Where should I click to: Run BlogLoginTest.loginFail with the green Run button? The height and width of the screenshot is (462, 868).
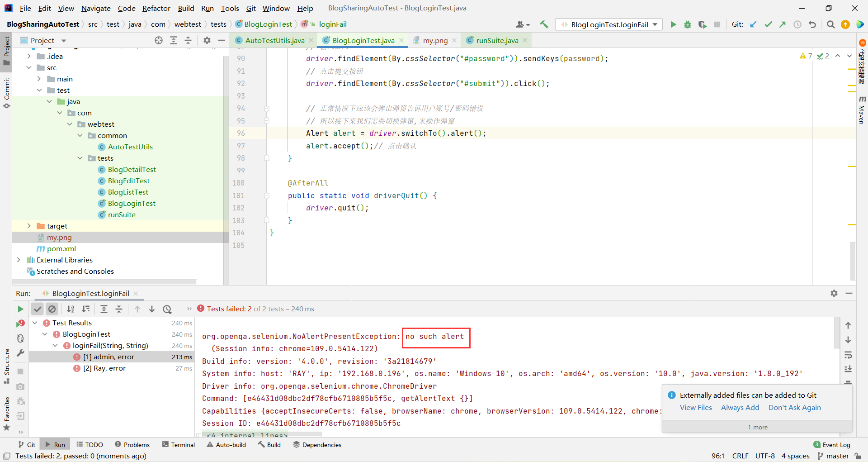[673, 24]
